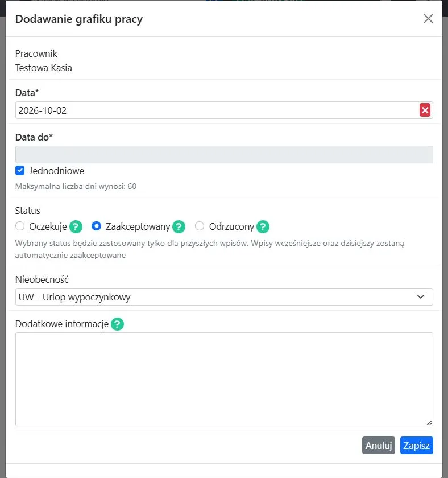Focus the Dodatkowe informacje text area
Screen dimensions: 448x478
pos(224,379)
